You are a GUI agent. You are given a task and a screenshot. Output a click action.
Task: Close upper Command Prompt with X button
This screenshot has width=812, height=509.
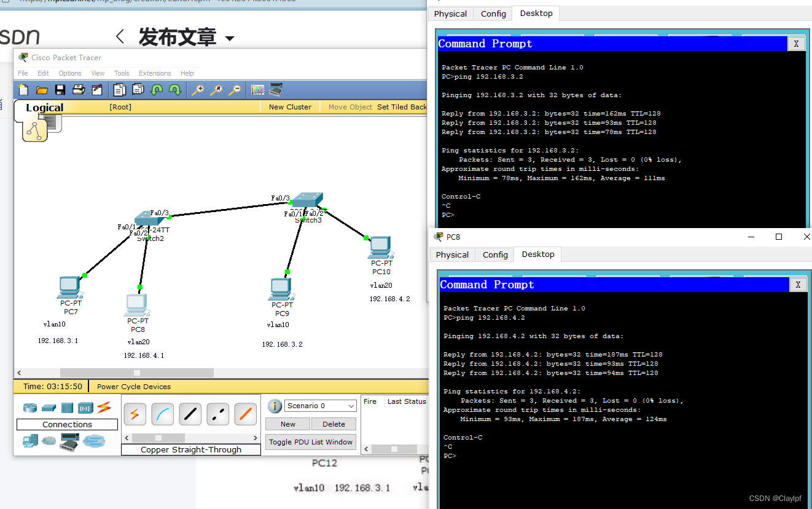[x=796, y=44]
